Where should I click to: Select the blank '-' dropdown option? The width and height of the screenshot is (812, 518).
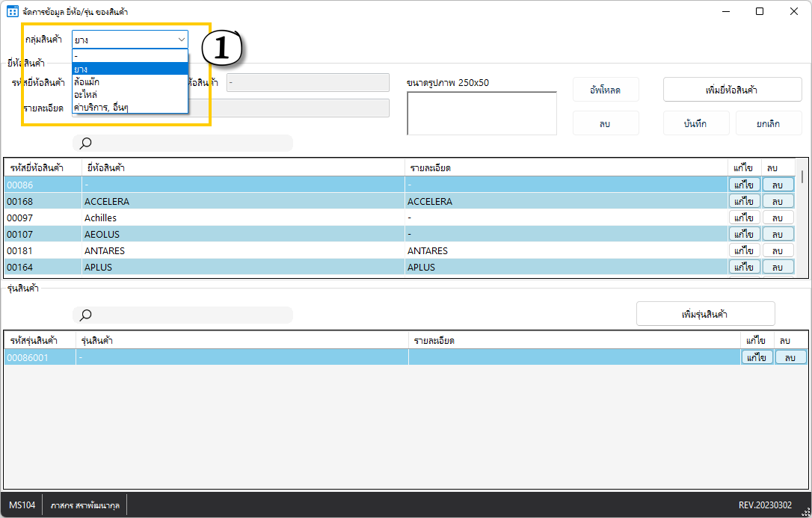pyautogui.click(x=129, y=57)
